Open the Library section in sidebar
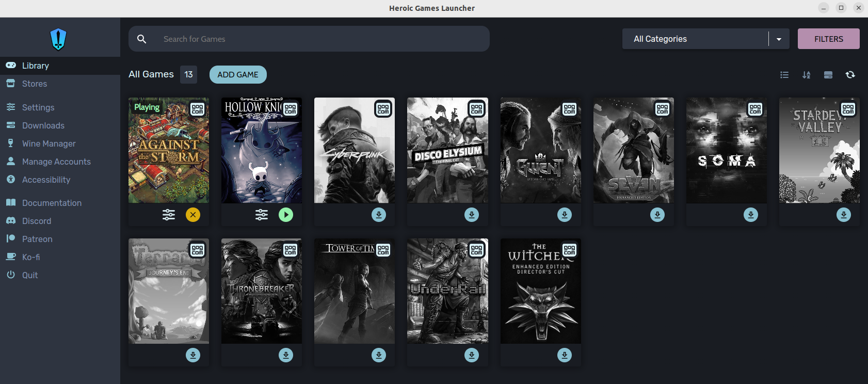868x384 pixels. 60,66
